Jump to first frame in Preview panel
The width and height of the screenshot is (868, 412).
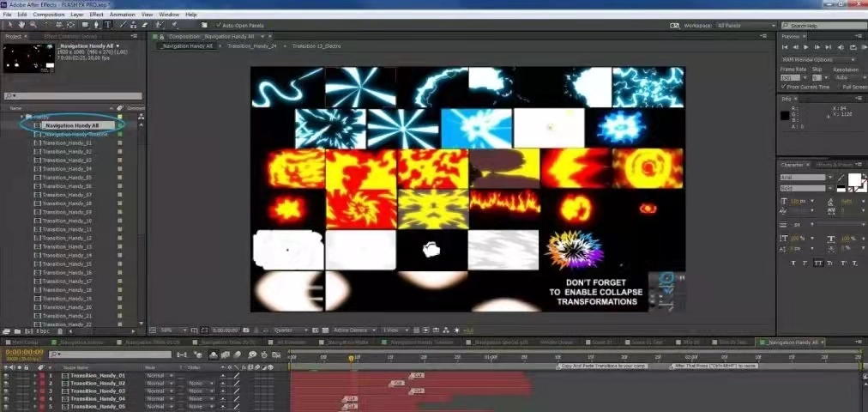pos(785,47)
